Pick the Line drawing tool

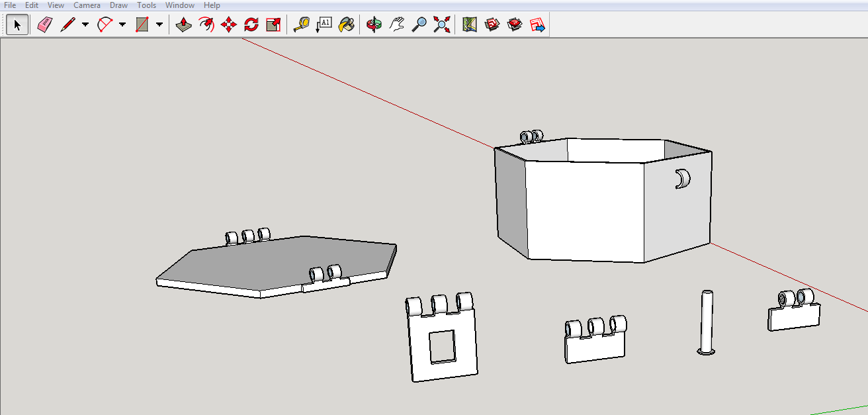[68, 24]
